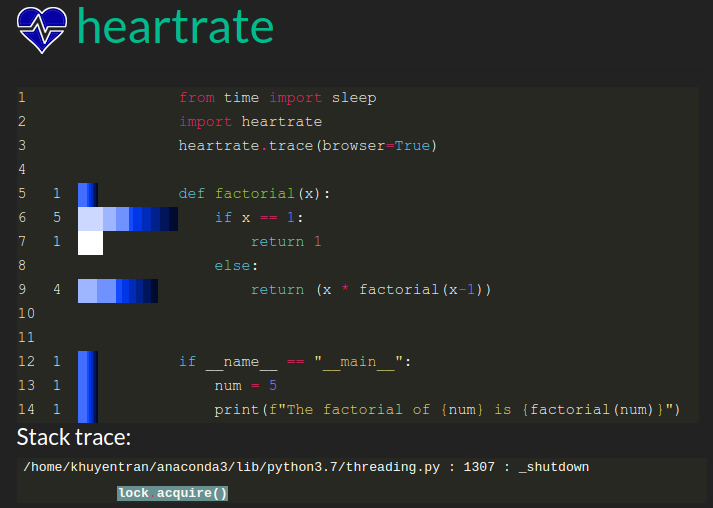713x508 pixels.
Task: Click the heat bar beside line 14
Action: point(87,410)
